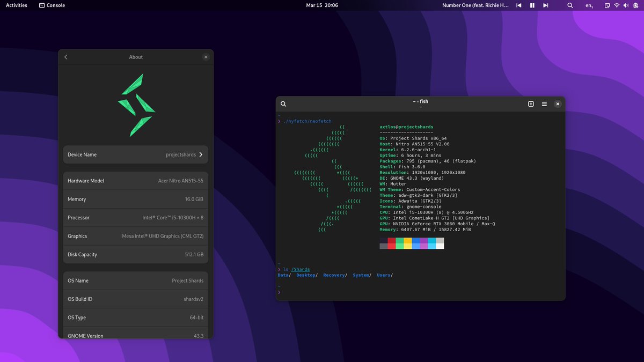Click the volume icon in system tray
Viewport: 644px width, 362px height.
pos(626,5)
